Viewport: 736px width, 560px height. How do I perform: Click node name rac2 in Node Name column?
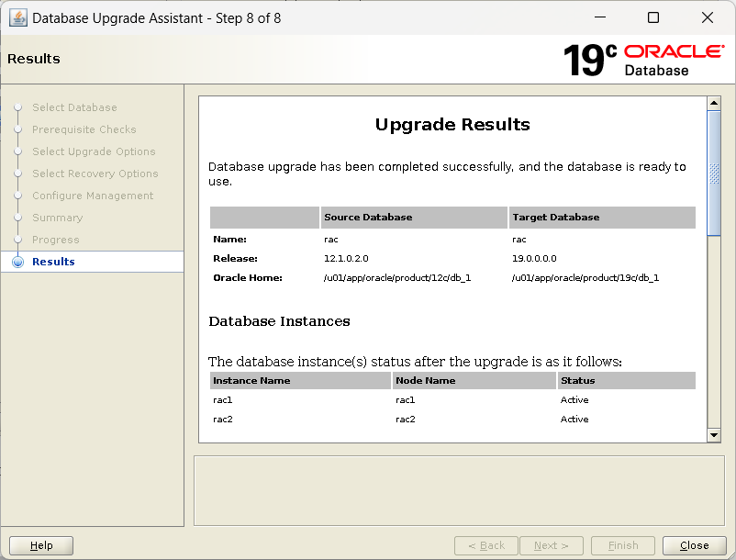[405, 420]
